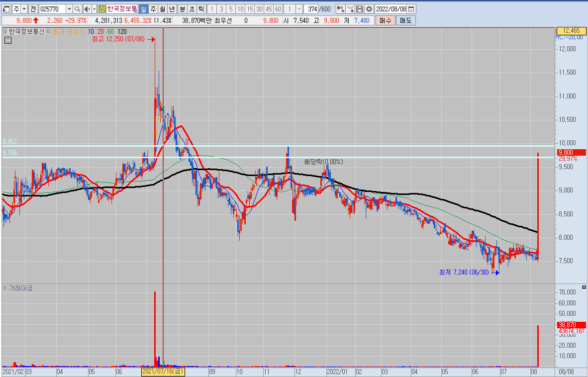Click the 2022/01 label on time axis
Viewport: 588px width, 377px height.
point(337,372)
